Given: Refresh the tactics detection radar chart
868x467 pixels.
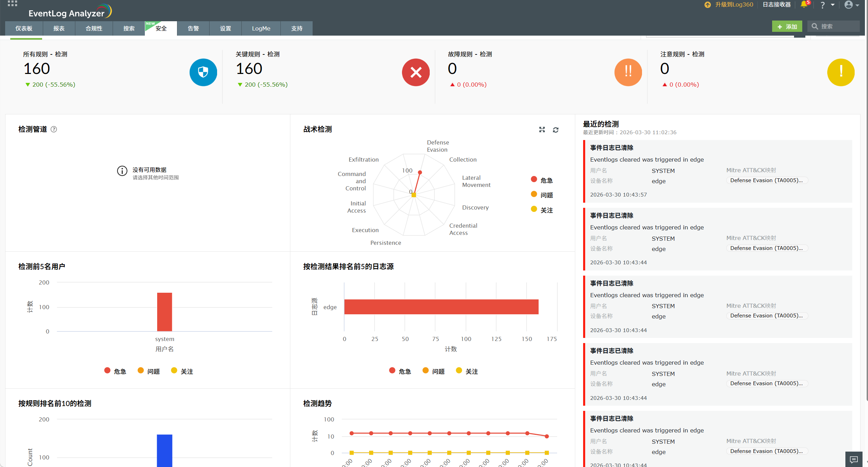Looking at the screenshot, I should pos(555,130).
